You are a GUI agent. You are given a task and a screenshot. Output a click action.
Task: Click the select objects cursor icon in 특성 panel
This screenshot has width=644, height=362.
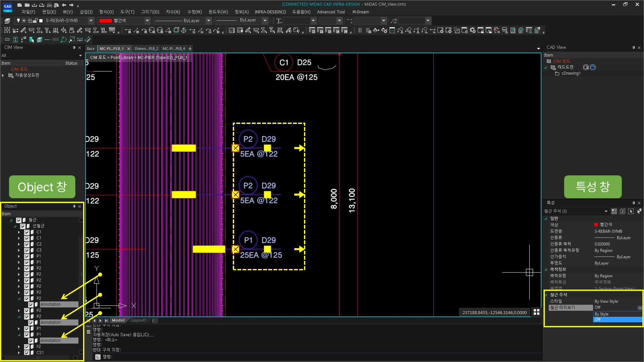pyautogui.click(x=631, y=211)
